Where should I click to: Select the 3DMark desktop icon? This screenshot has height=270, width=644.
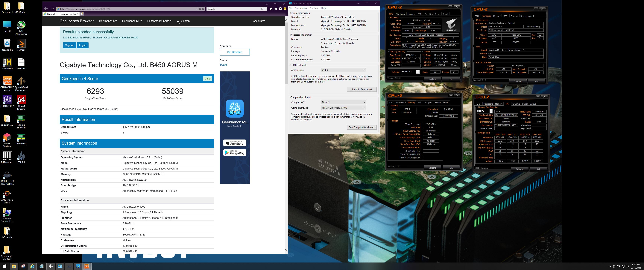point(21,45)
